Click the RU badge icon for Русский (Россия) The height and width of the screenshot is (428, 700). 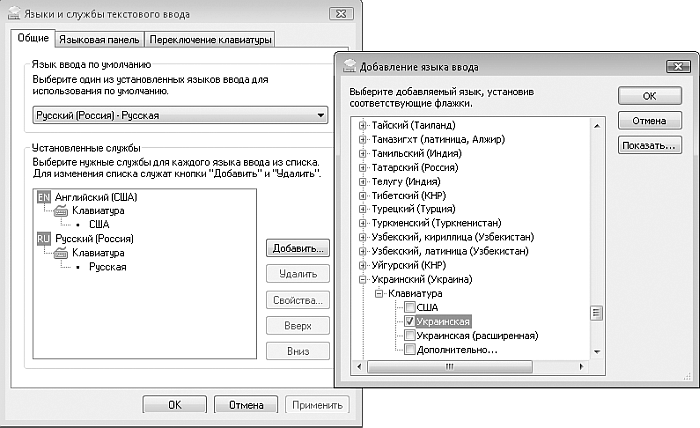43,239
